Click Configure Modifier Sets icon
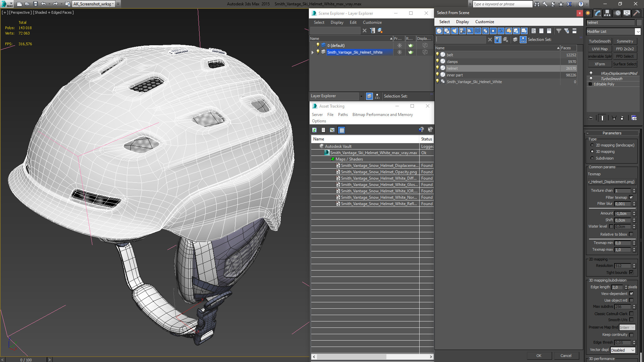The height and width of the screenshot is (362, 644). tap(634, 118)
